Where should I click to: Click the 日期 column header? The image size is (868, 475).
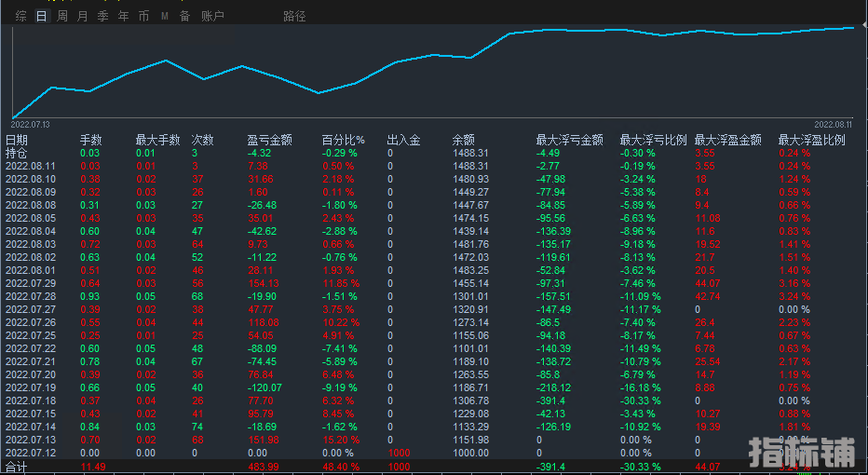point(17,140)
